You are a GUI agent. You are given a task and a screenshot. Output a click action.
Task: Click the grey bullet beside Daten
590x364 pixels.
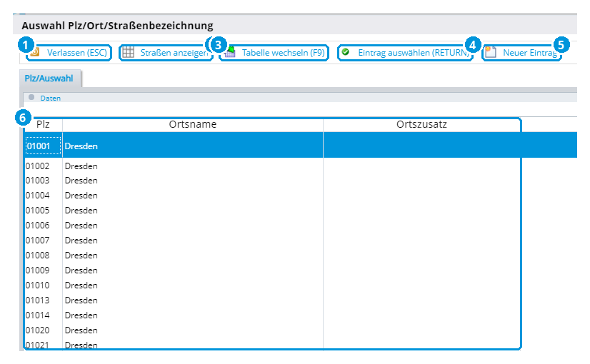point(31,97)
